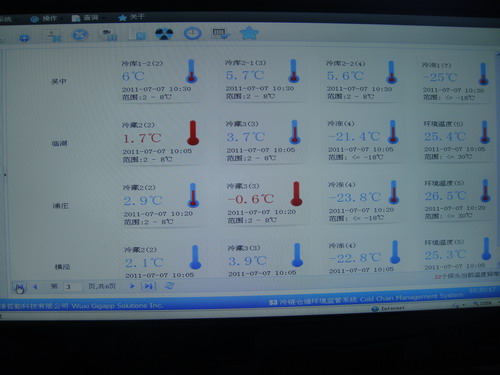The height and width of the screenshot is (375, 500).
Task: Click the person with star toolbar icon
Action: [x=53, y=36]
